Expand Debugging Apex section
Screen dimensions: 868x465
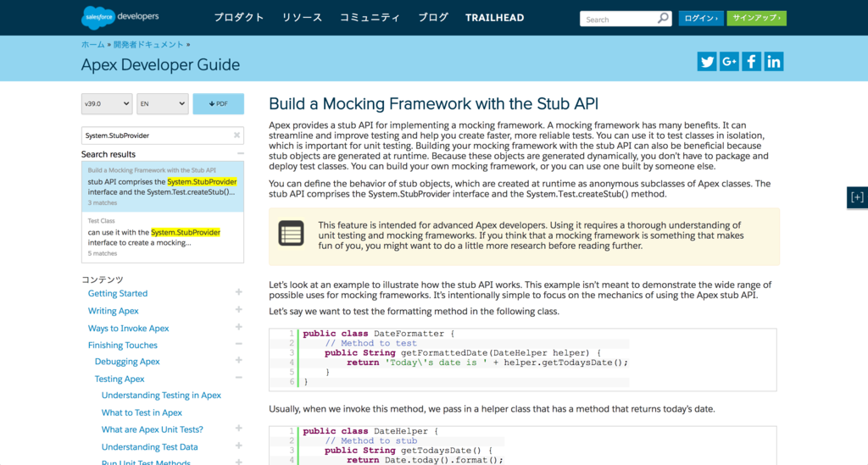tap(238, 360)
